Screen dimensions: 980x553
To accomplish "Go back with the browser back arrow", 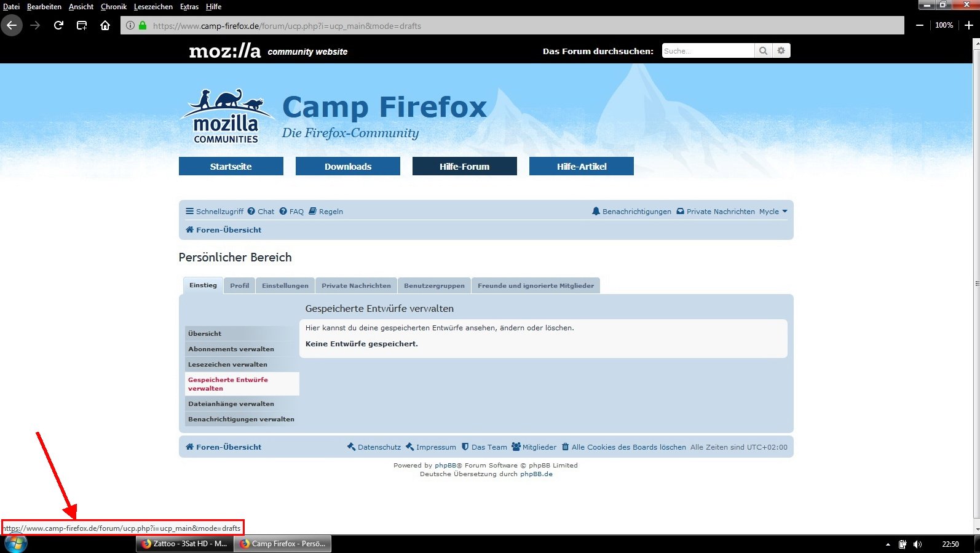I will (x=12, y=25).
